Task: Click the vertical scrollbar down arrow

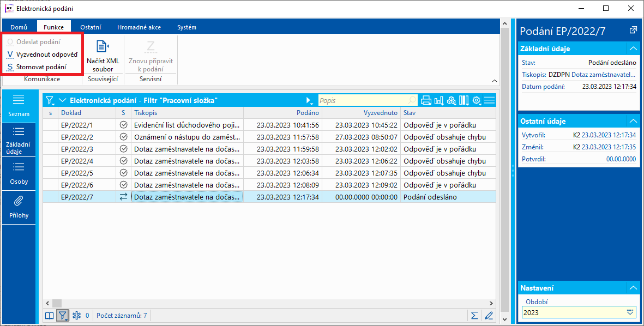Action: pos(505,319)
